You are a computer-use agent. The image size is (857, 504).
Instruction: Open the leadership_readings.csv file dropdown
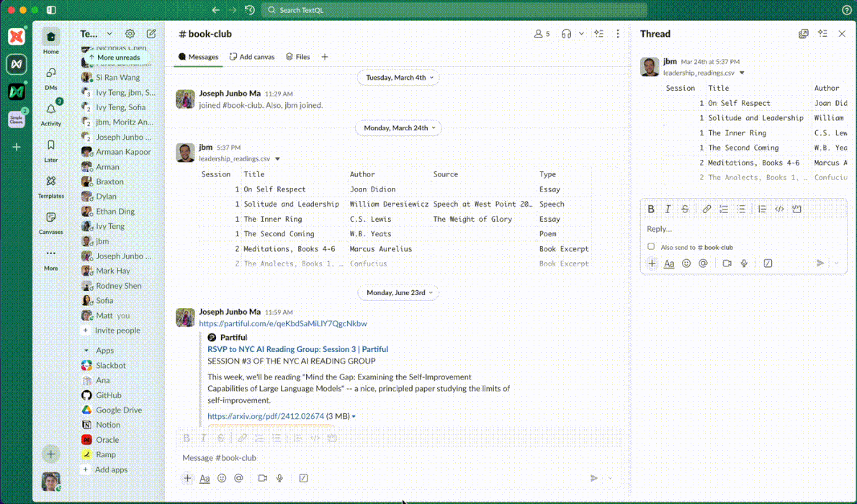277,159
